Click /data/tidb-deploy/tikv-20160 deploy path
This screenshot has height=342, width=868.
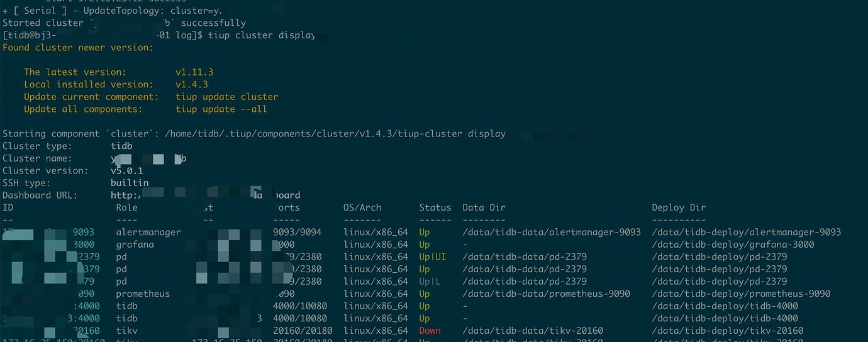[727, 331]
